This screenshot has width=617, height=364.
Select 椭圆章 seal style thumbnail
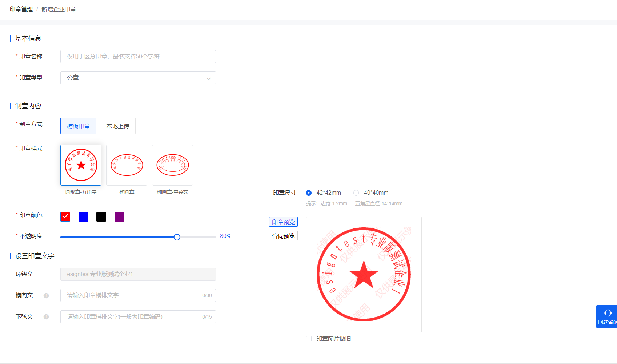[x=127, y=165]
